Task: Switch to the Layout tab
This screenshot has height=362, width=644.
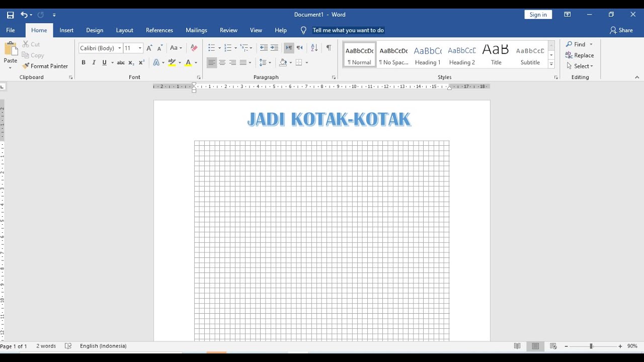Action: pos(125,30)
